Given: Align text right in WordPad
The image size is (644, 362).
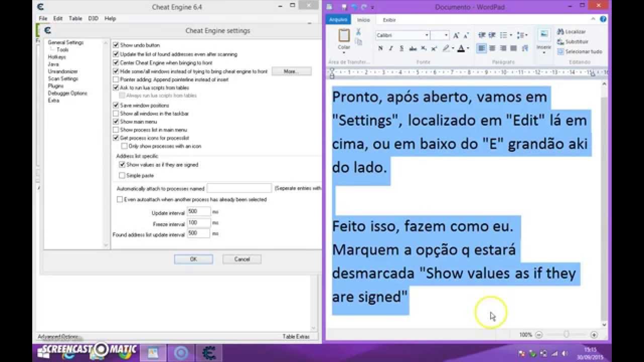Looking at the screenshot, I should tap(503, 48).
